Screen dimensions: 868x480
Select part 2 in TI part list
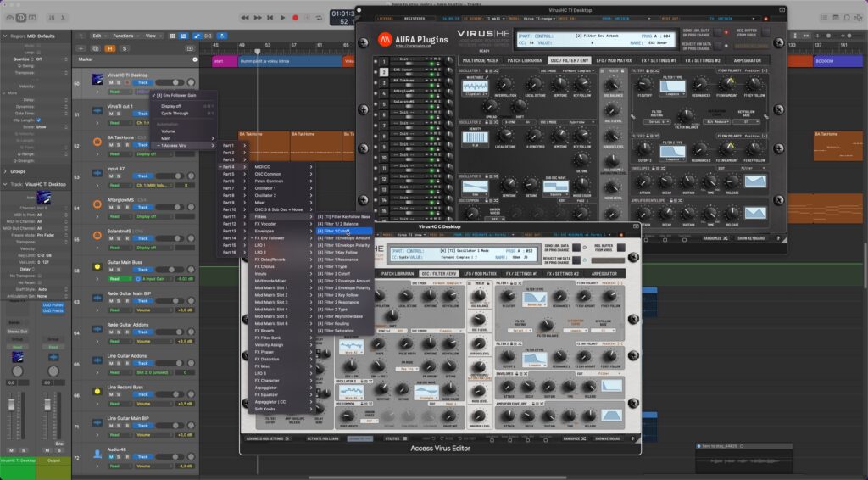point(384,72)
